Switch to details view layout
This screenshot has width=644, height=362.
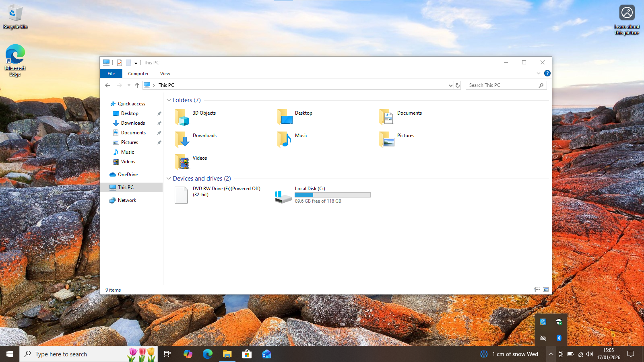537,290
